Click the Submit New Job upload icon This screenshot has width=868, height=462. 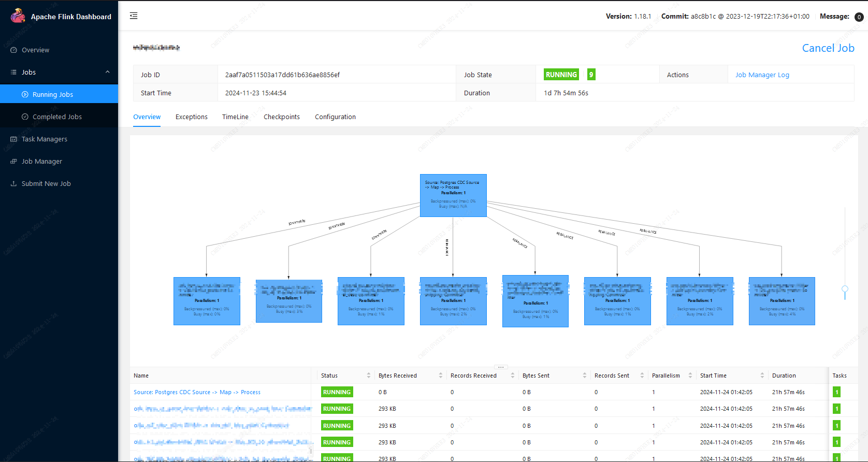tap(14, 183)
